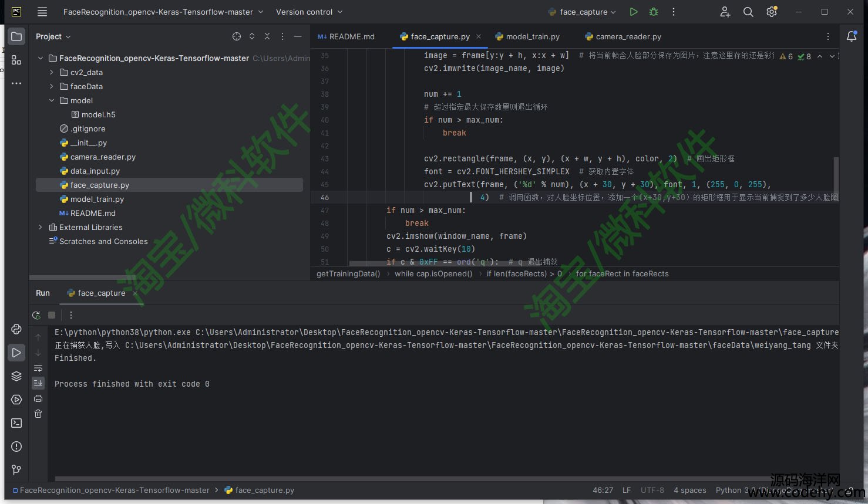The height and width of the screenshot is (504, 868).
Task: Open the Terminal tool window
Action: point(16,423)
